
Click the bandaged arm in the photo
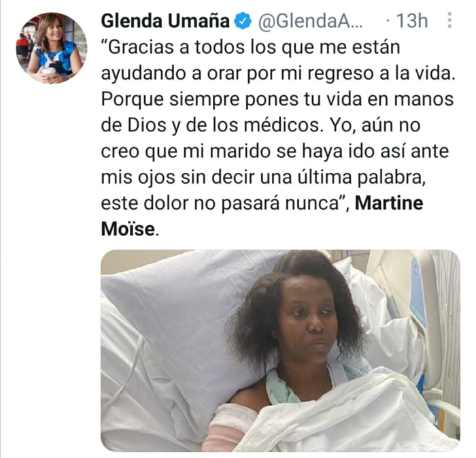231,428
